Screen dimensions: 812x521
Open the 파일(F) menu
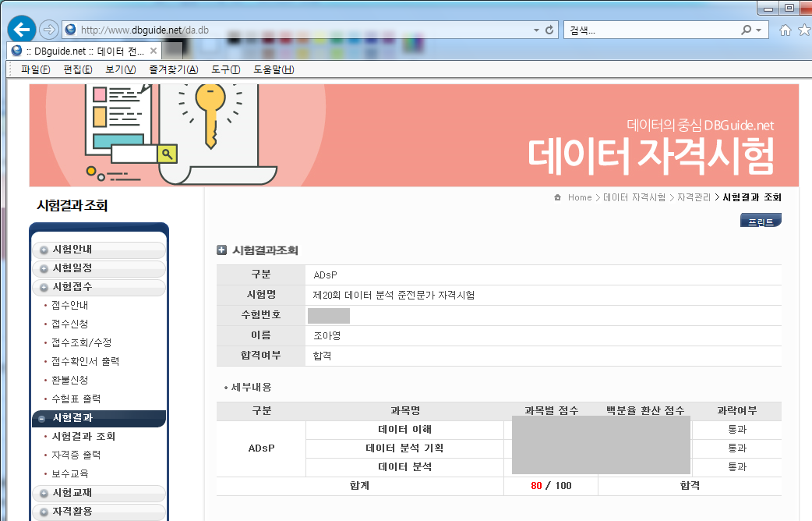pyautogui.click(x=36, y=69)
